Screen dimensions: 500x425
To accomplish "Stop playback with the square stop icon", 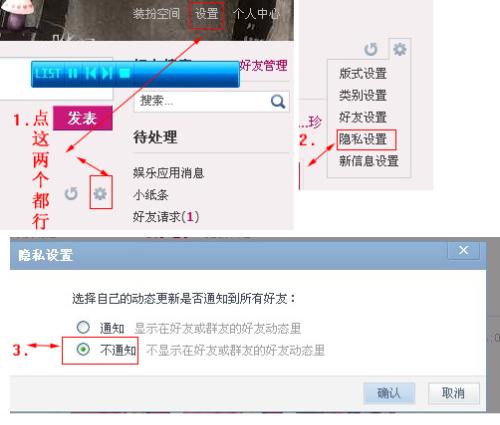I will [x=125, y=73].
